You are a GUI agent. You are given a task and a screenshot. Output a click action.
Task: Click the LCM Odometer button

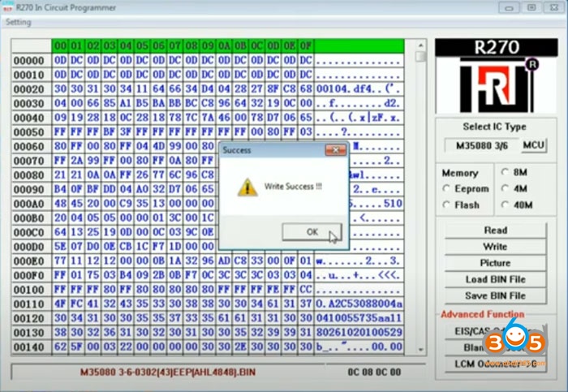click(x=495, y=364)
